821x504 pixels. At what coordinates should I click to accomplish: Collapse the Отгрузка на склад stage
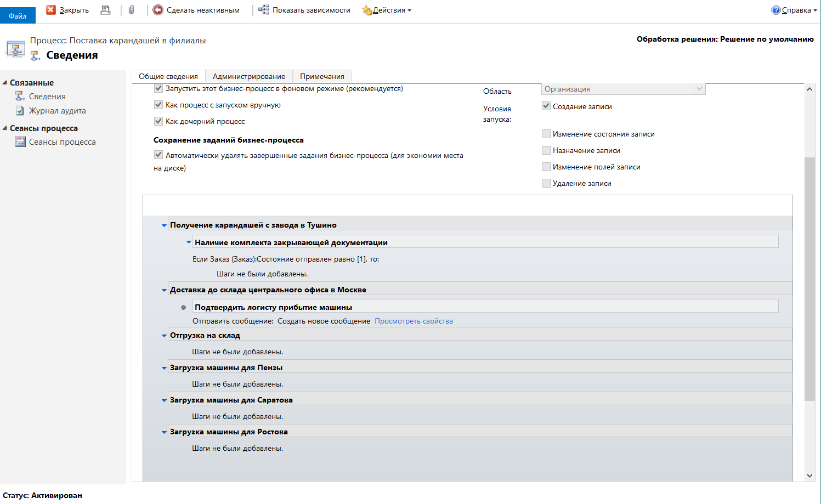(164, 336)
